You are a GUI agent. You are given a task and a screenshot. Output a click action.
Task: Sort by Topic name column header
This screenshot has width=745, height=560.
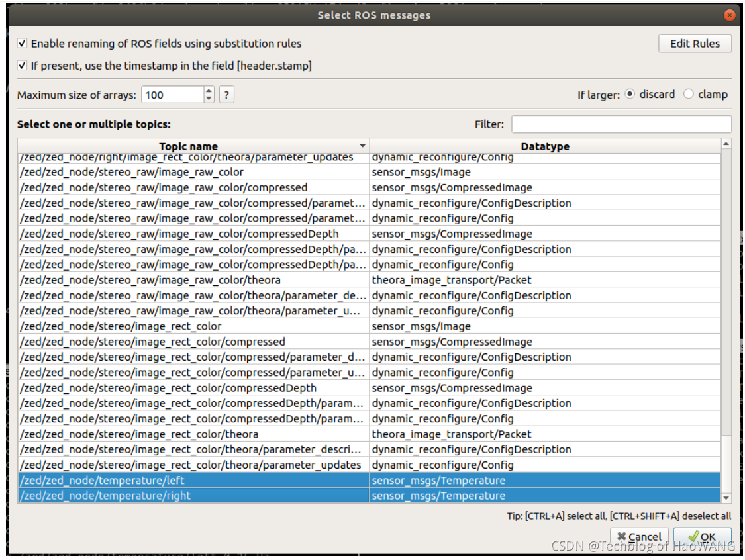[193, 146]
